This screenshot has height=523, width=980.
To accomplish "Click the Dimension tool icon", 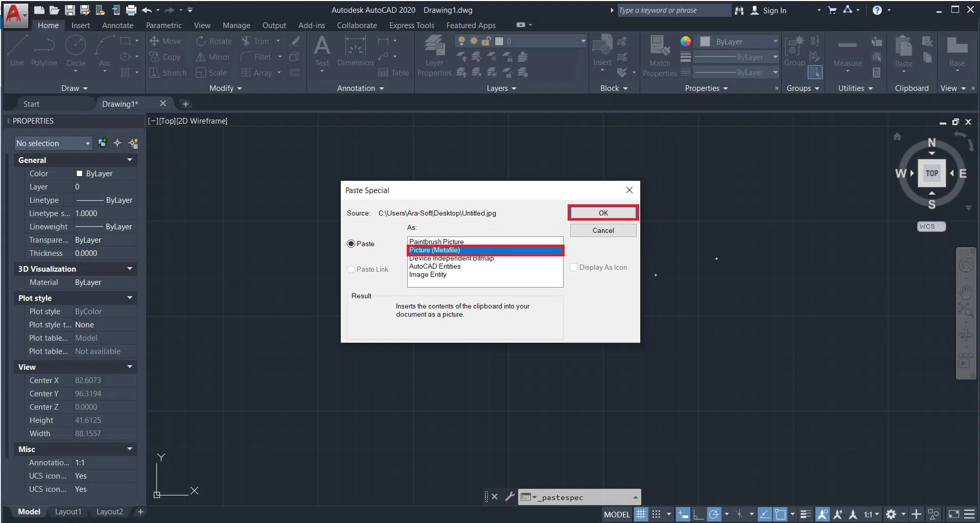I will pyautogui.click(x=355, y=51).
